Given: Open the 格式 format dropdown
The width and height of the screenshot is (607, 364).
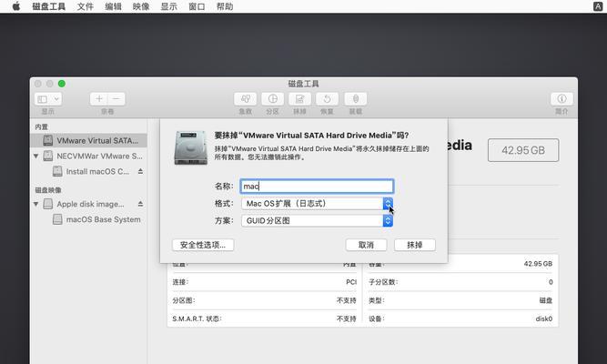Looking at the screenshot, I should point(317,204).
